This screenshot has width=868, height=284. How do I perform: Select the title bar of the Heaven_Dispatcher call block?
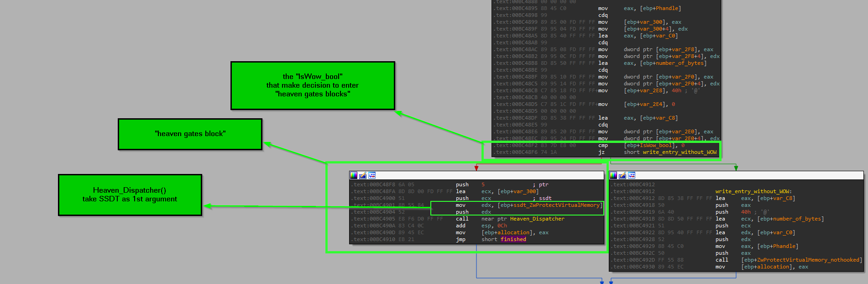(x=476, y=175)
